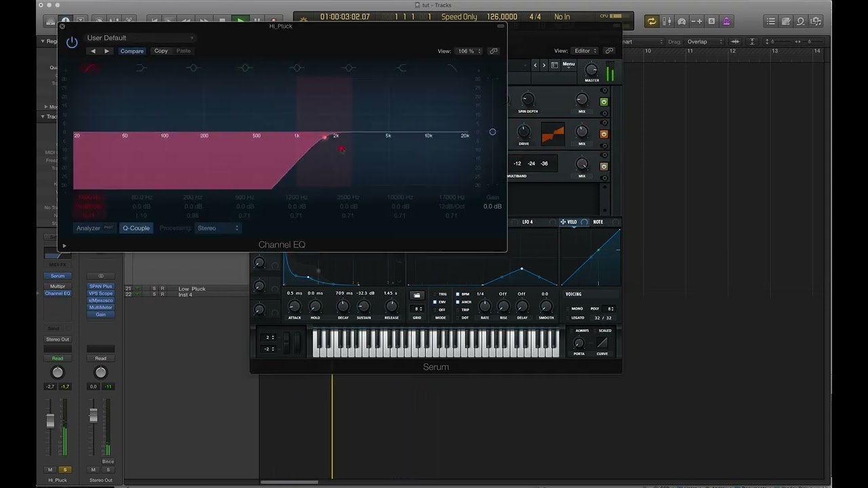The image size is (868, 488).
Task: Enable the 200 Hz bell band icon
Action: 193,68
